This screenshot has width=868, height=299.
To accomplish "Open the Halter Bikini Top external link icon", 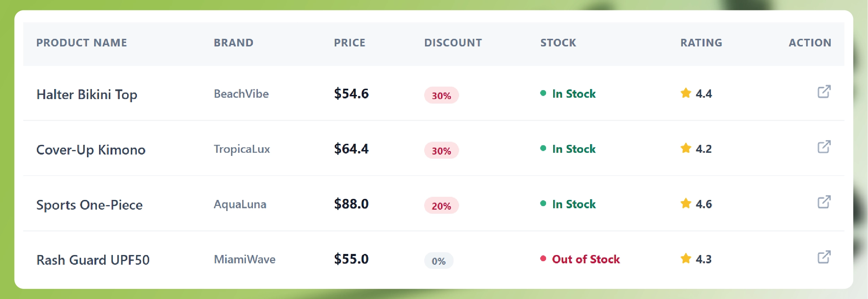I will (824, 92).
